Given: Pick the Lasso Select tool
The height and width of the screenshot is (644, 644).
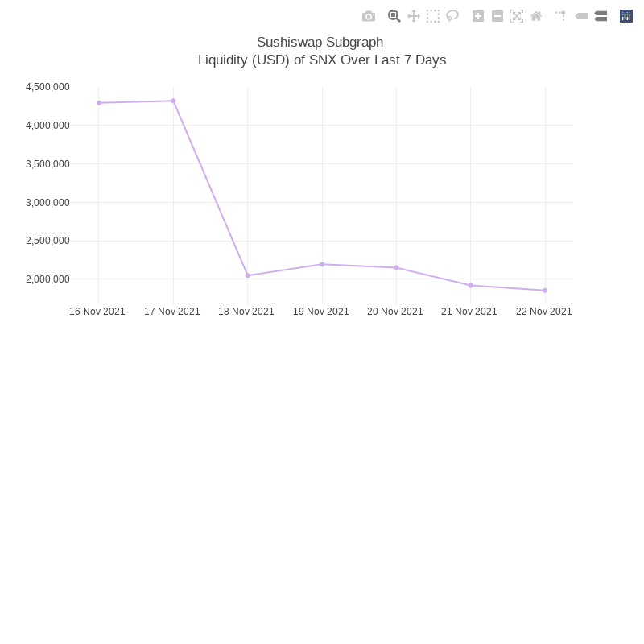Looking at the screenshot, I should [x=452, y=16].
